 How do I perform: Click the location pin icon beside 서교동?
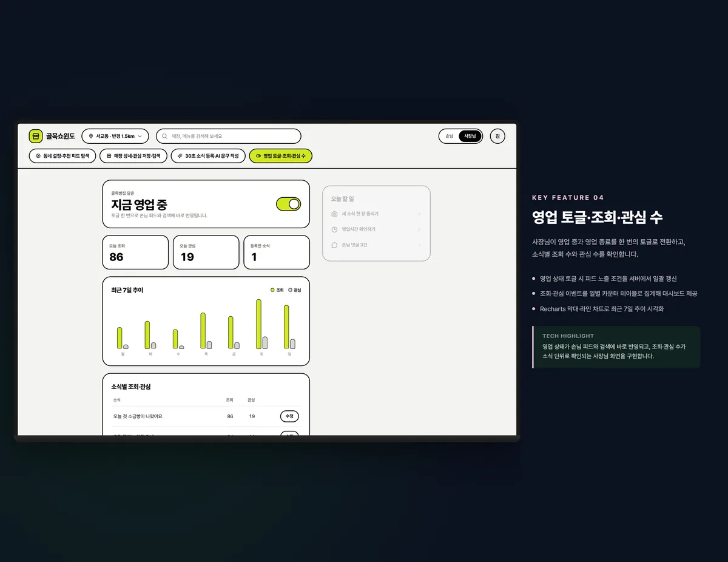pyautogui.click(x=91, y=136)
